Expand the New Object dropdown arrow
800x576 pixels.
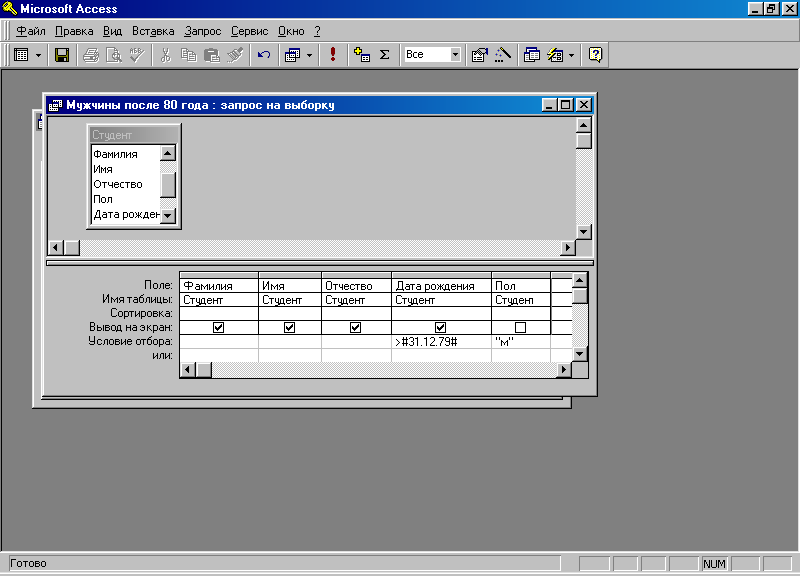[x=571, y=55]
